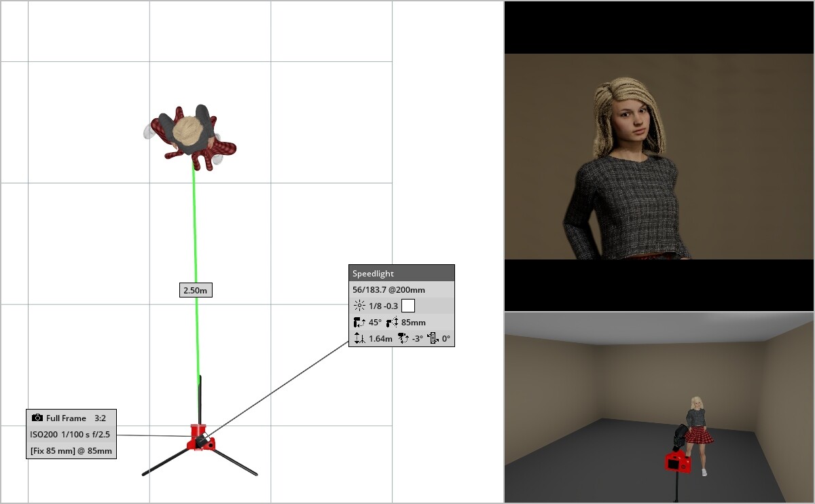Click the 2.50m distance label
Image resolution: width=815 pixels, height=504 pixels.
(x=196, y=291)
